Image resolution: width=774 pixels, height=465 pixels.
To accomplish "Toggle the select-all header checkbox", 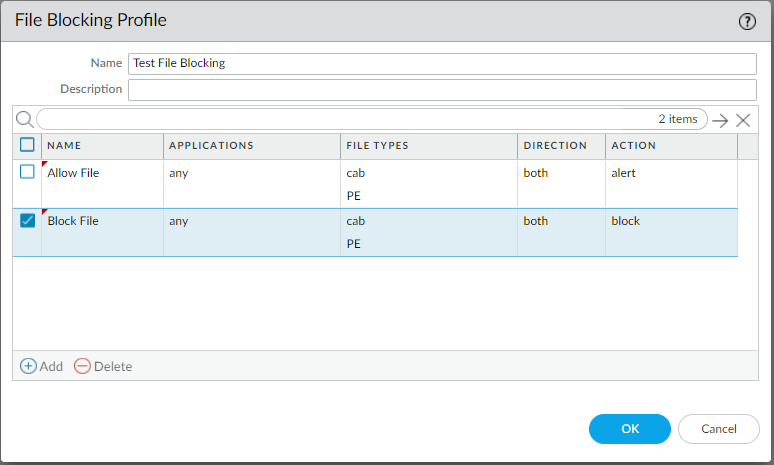I will pyautogui.click(x=28, y=145).
